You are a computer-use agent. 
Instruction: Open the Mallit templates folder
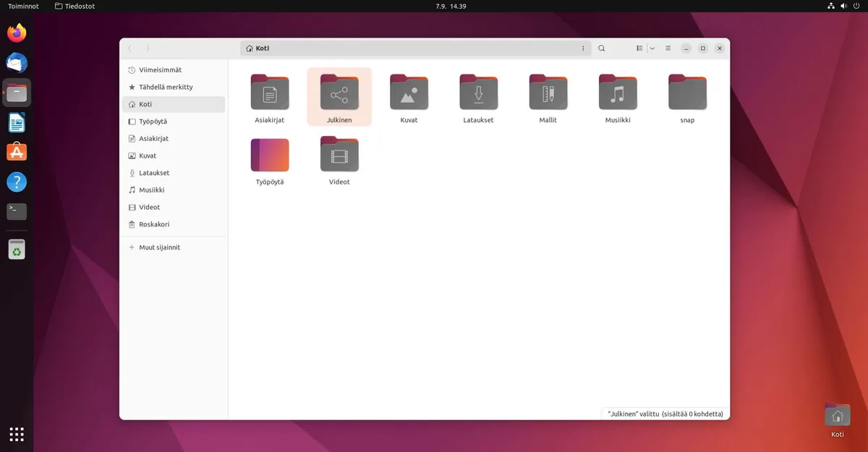[x=548, y=92]
